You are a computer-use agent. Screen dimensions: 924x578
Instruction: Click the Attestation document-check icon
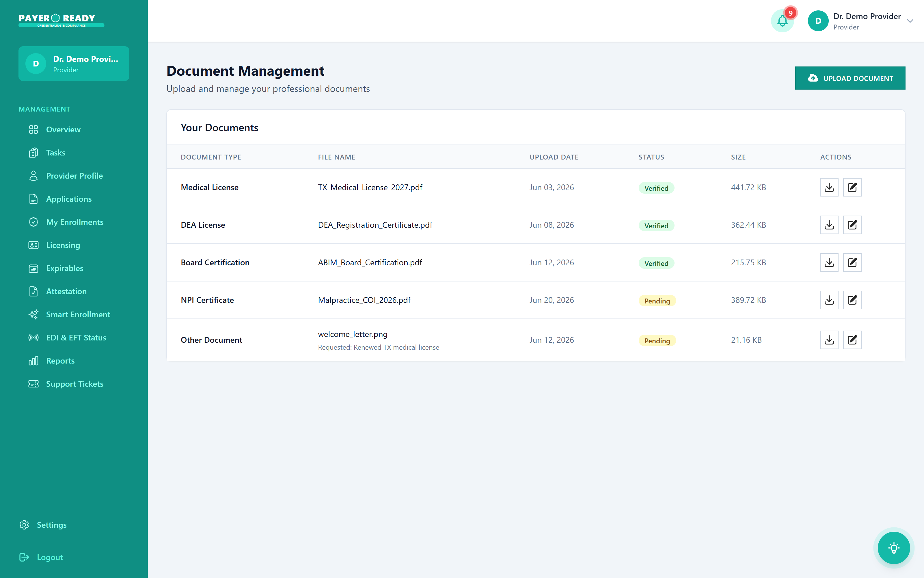point(33,291)
